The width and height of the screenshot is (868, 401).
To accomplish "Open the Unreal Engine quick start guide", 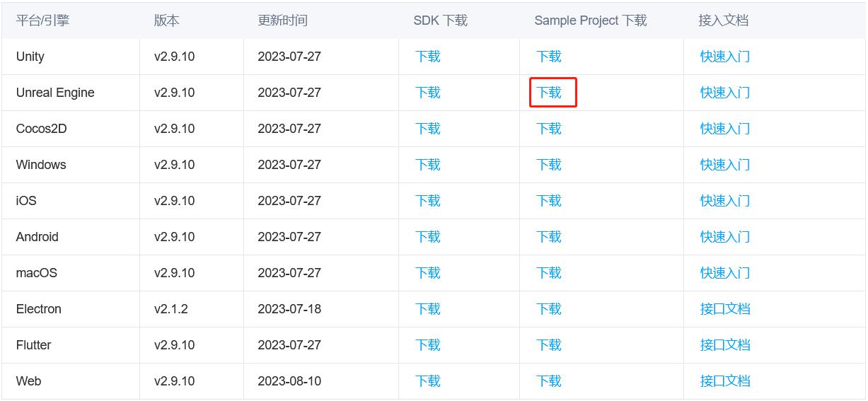I will [x=725, y=93].
